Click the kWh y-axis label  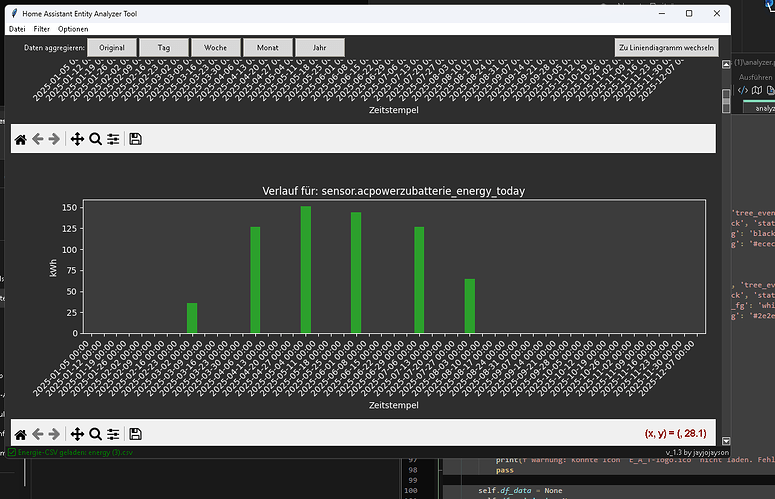pyautogui.click(x=53, y=268)
